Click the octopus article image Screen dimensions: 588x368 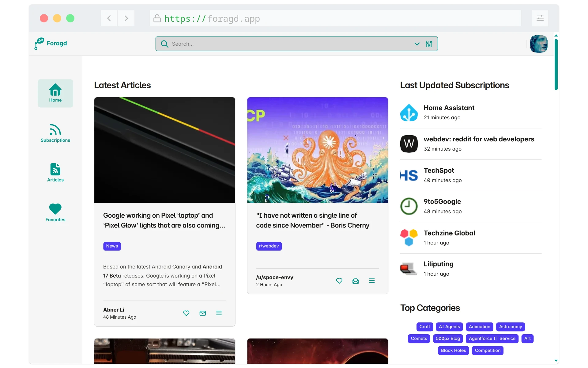tap(318, 150)
